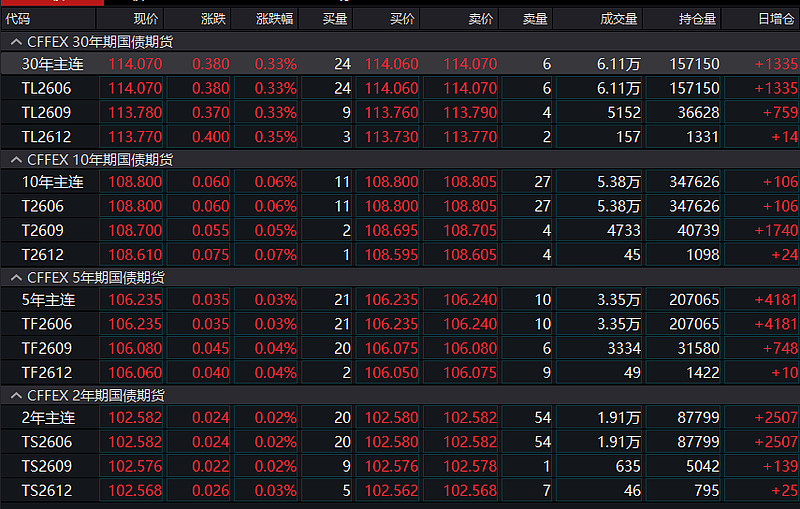Click TS2609 volume 635

point(628,466)
